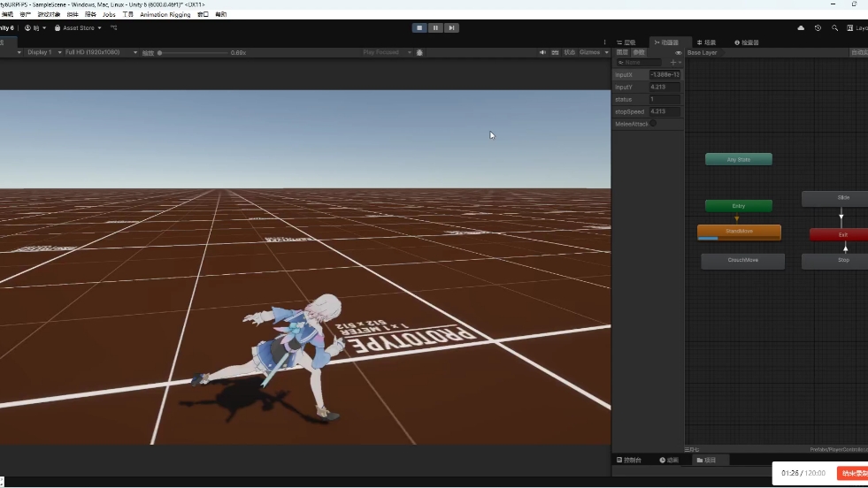868x488 pixels.
Task: Select the 参数 Parameters tab in Animator
Action: [639, 52]
